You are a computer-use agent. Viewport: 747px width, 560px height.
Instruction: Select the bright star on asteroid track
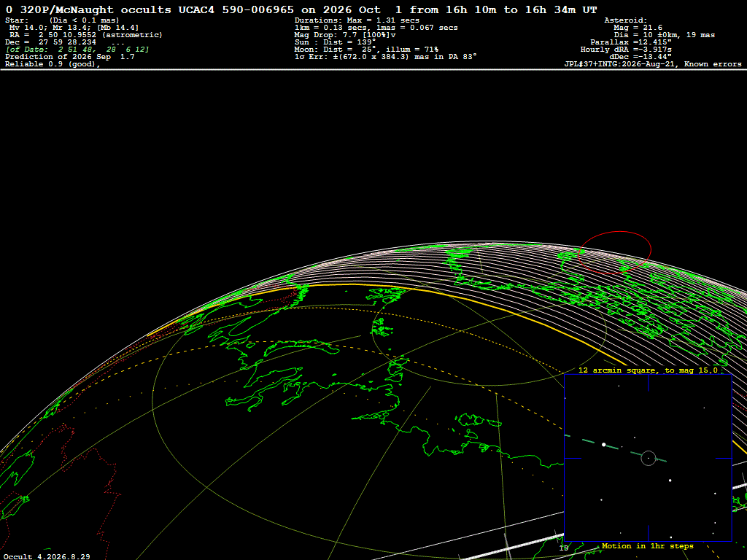click(x=603, y=444)
